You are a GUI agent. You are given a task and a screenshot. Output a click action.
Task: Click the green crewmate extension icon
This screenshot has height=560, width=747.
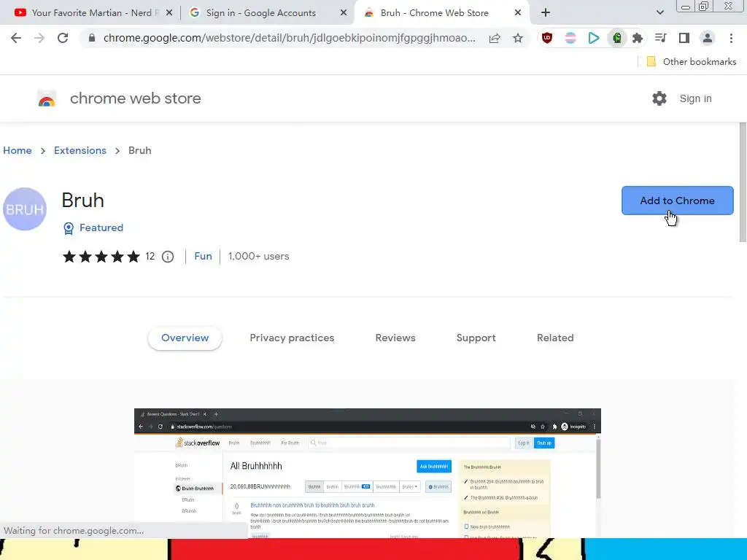(617, 38)
